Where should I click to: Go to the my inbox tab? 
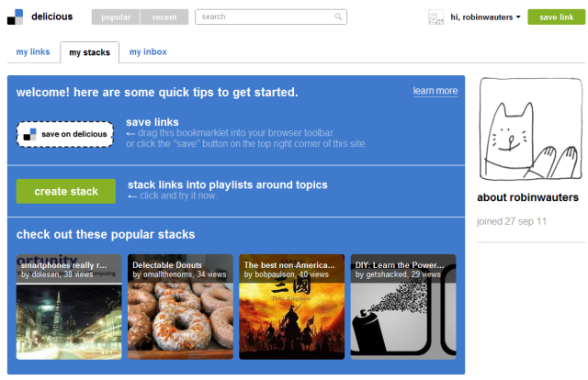[x=148, y=52]
